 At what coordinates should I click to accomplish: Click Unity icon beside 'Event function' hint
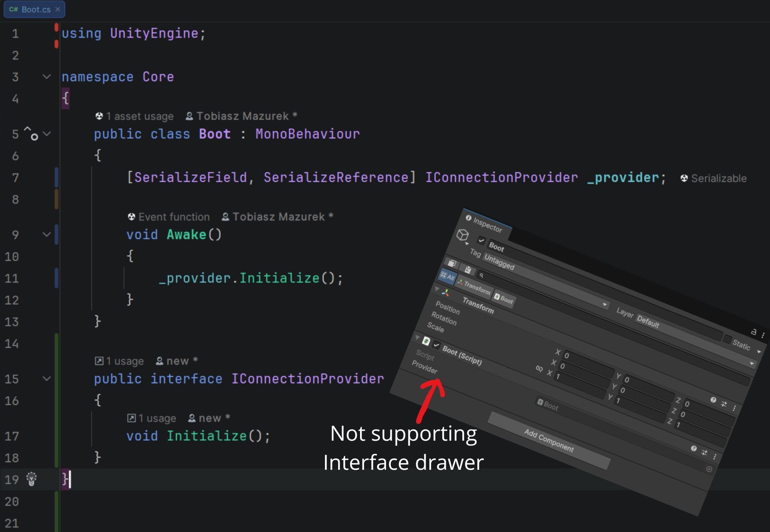(131, 217)
